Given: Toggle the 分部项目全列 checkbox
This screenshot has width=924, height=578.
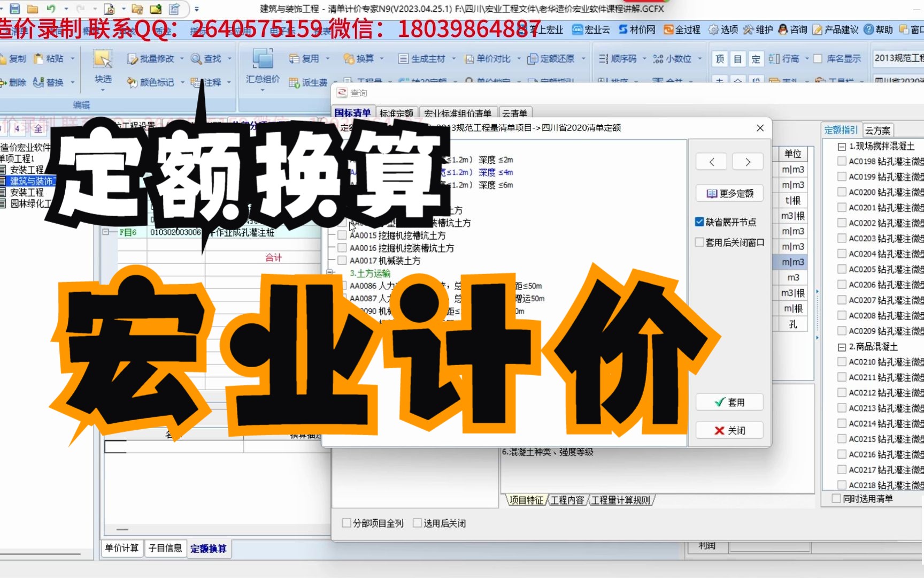Looking at the screenshot, I should click(x=346, y=523).
